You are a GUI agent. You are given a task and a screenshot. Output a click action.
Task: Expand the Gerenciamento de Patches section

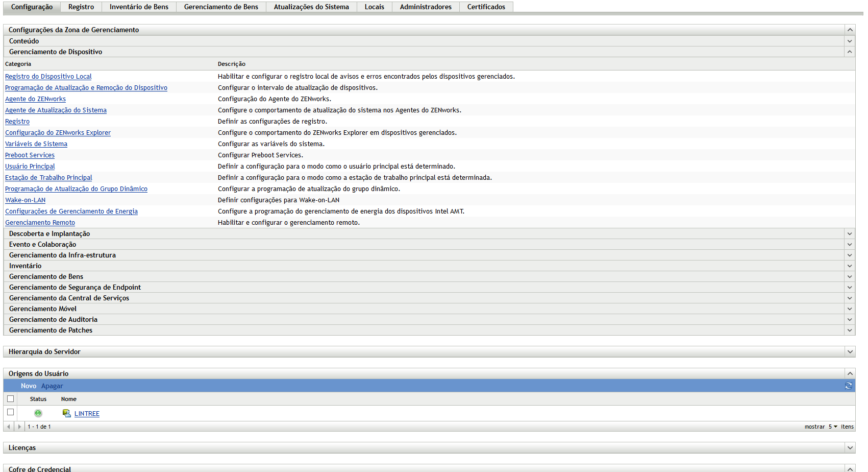pos(850,331)
